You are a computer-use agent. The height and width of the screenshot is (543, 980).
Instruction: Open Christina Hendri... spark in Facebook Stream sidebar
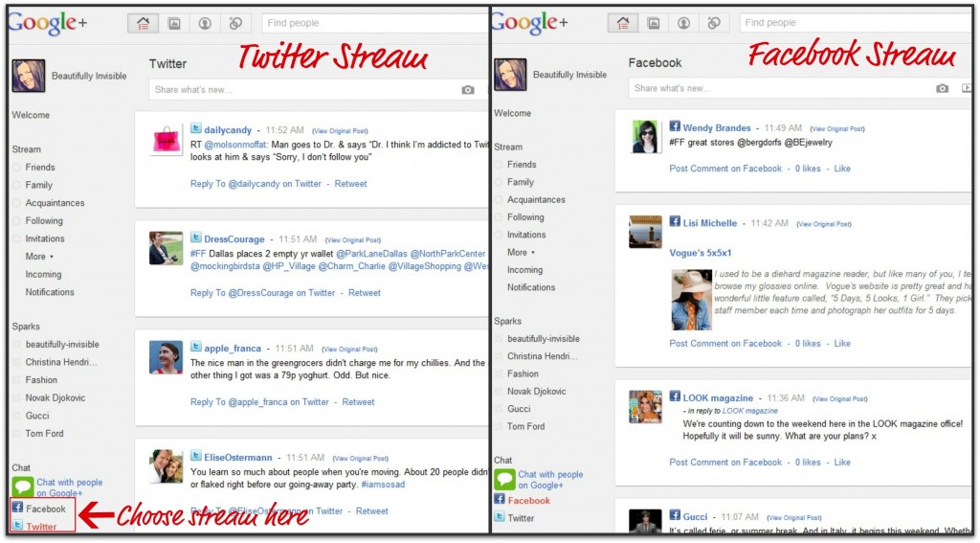[x=542, y=356]
